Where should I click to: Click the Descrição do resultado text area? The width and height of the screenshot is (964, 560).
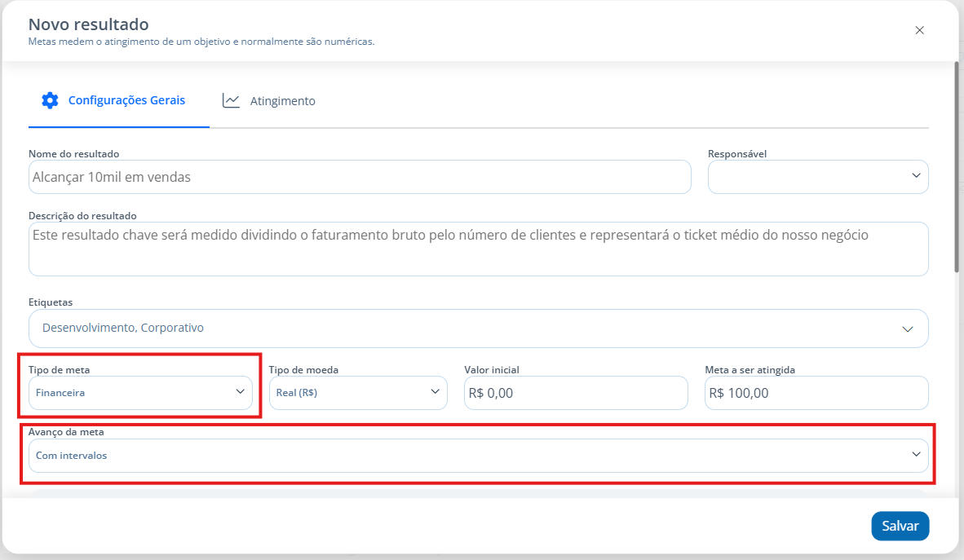[478, 249]
